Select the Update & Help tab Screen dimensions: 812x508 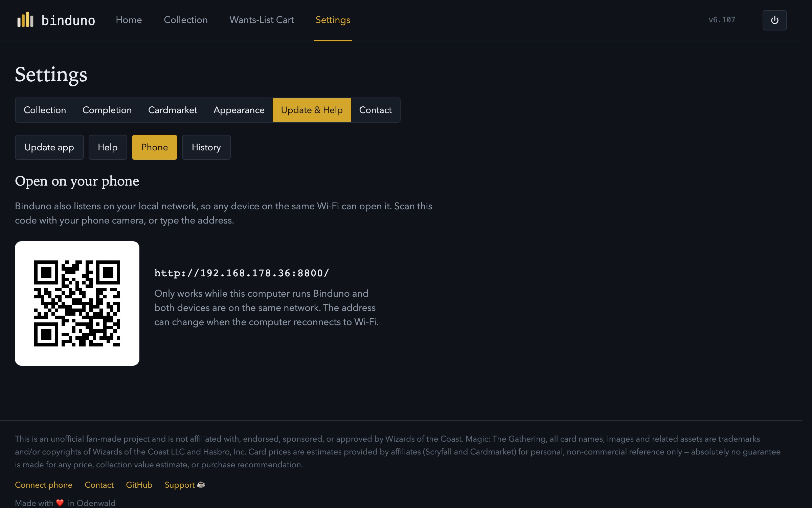pos(312,110)
